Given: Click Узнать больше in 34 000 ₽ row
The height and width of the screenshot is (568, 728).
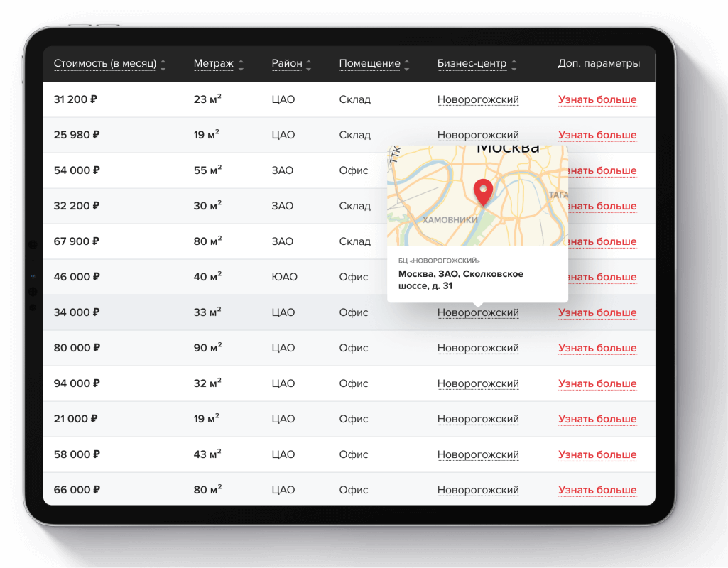Looking at the screenshot, I should [597, 312].
